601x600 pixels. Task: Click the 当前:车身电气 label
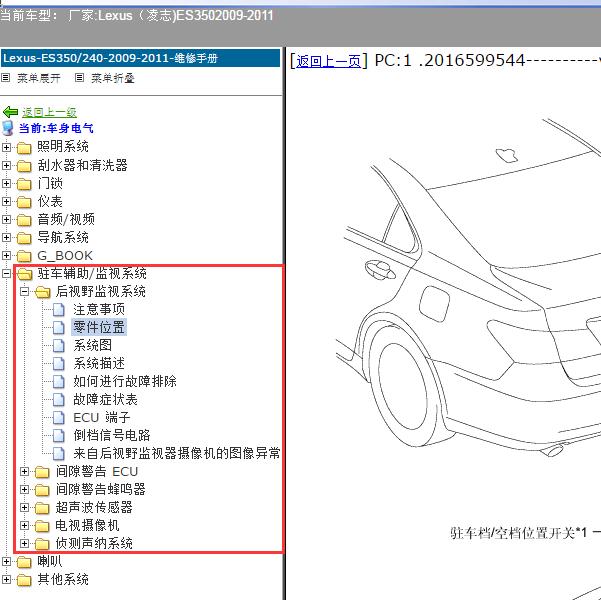coord(56,128)
